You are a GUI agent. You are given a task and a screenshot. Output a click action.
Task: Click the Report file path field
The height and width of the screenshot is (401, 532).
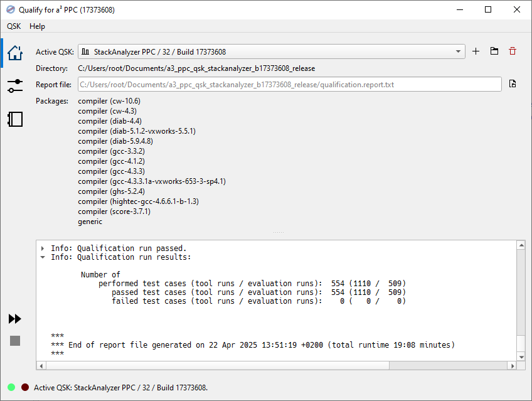[x=290, y=85]
